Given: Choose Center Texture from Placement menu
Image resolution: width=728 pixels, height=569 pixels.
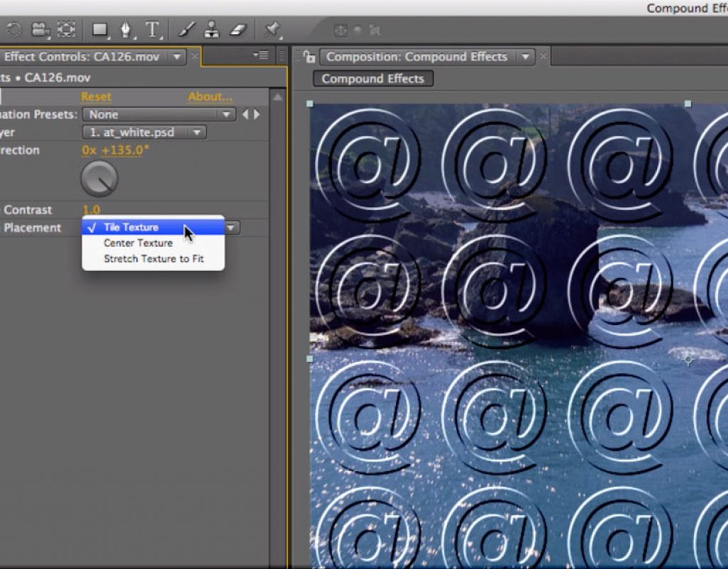Looking at the screenshot, I should [x=153, y=243].
